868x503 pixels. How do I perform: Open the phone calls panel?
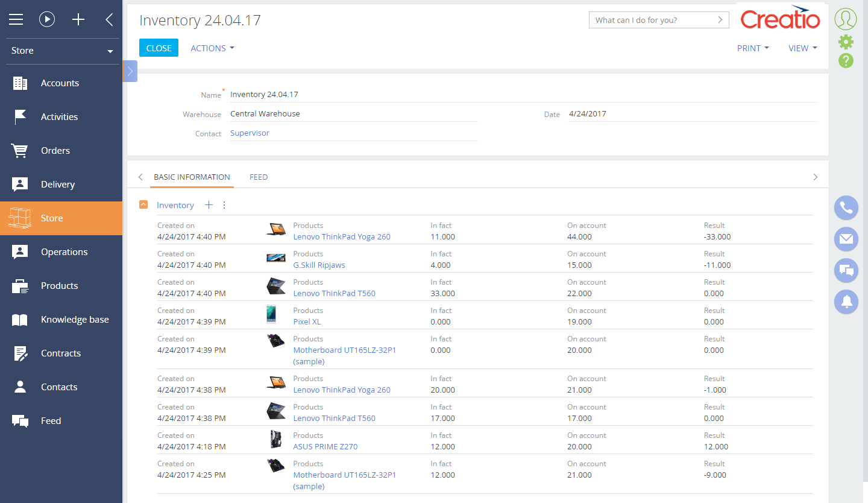coord(846,207)
